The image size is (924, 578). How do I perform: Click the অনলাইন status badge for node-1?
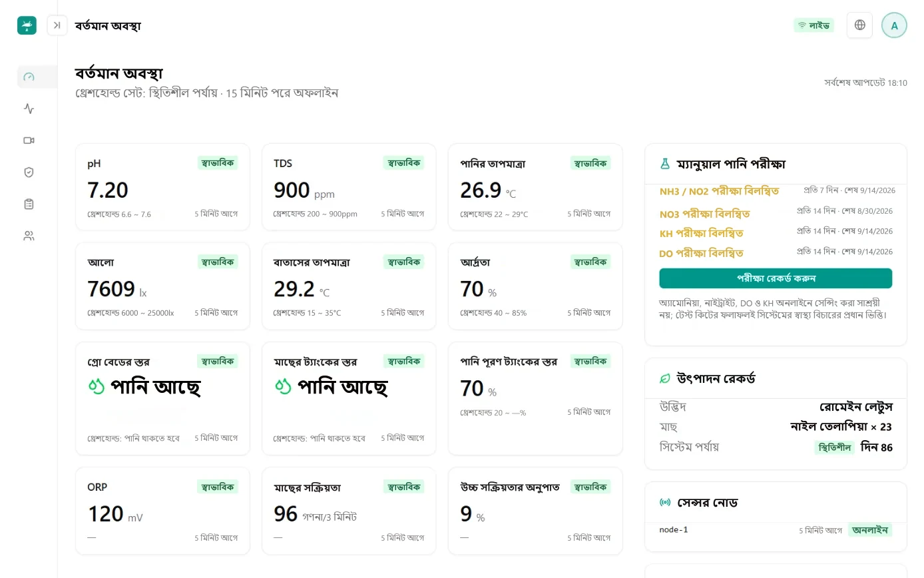click(x=870, y=531)
